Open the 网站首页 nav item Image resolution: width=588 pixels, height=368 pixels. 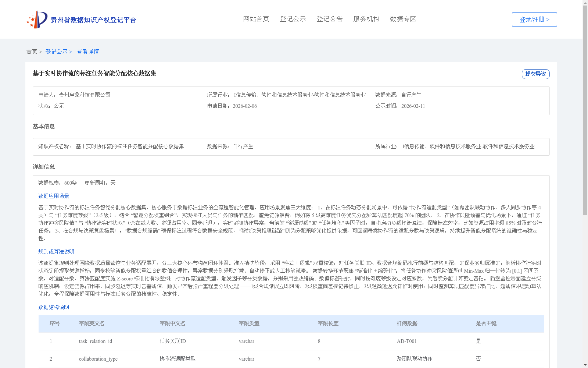pos(256,19)
